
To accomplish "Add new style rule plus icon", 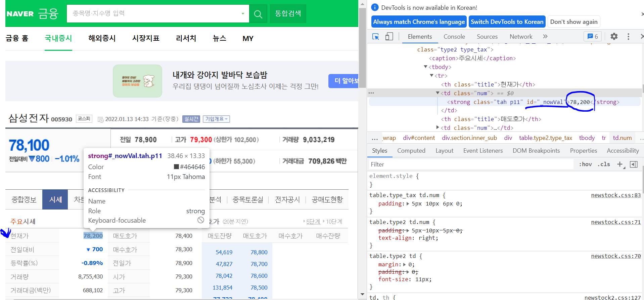I will tap(620, 164).
